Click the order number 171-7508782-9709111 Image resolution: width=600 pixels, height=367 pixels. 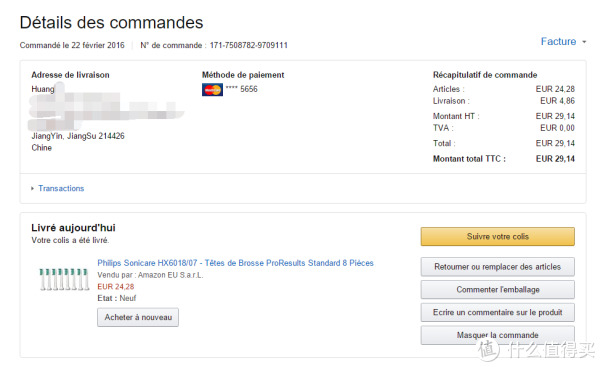click(248, 45)
